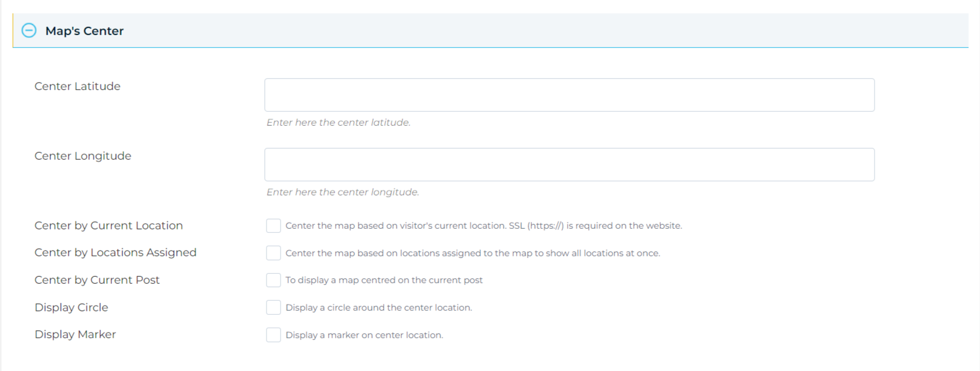Collapse the Map's Center section using the minus icon
The width and height of the screenshot is (980, 371).
coord(29,30)
